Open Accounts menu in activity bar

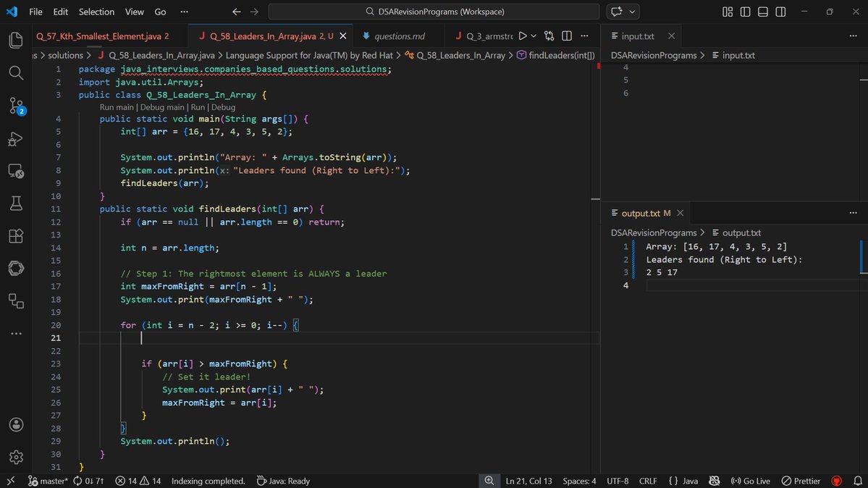tap(16, 425)
